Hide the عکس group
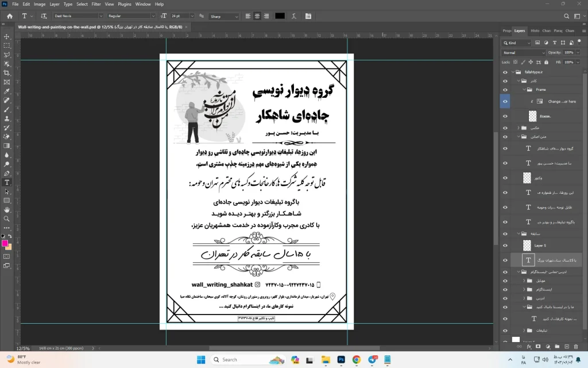 pyautogui.click(x=505, y=128)
